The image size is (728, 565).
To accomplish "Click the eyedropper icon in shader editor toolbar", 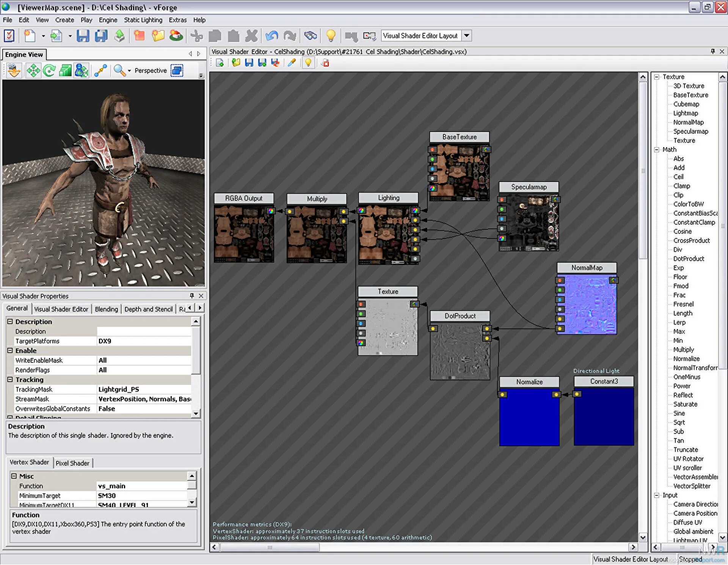I will (292, 63).
